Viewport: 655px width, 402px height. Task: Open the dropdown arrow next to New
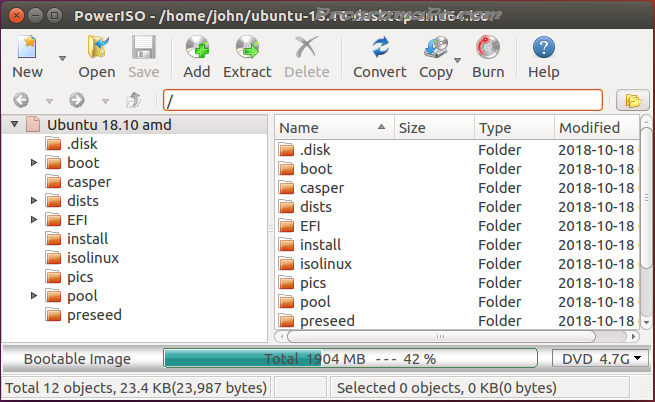[62, 58]
